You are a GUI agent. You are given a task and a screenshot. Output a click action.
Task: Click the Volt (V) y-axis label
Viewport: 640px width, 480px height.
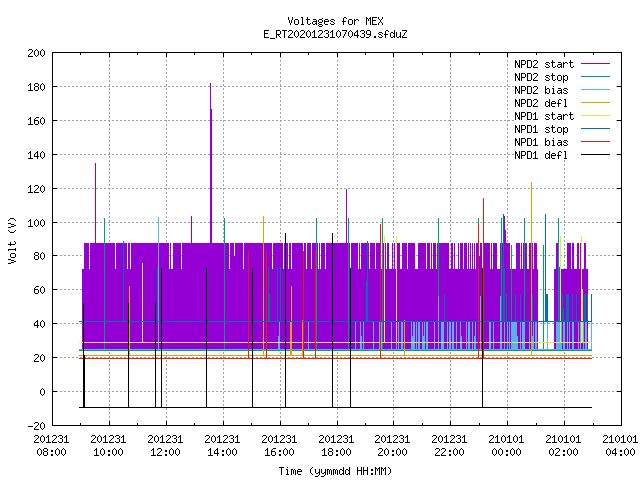pyautogui.click(x=12, y=240)
